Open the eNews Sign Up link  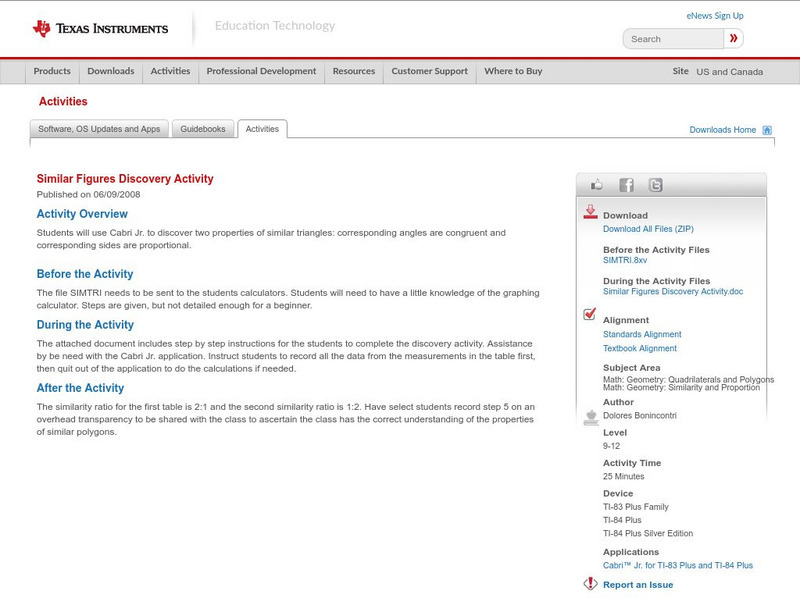tap(715, 16)
